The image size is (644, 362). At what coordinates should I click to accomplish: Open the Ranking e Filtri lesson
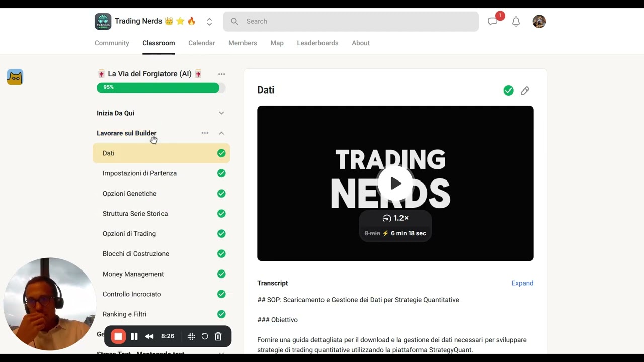point(124,314)
